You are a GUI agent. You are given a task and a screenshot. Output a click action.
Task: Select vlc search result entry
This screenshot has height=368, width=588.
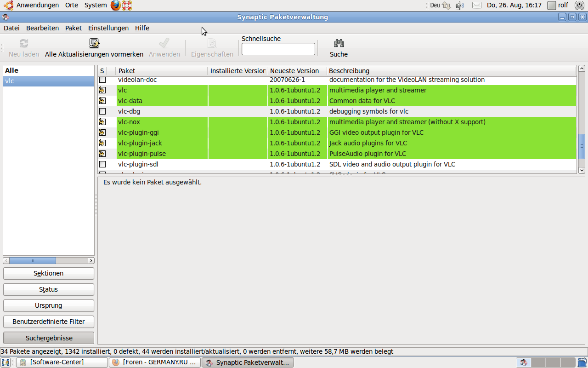[49, 81]
